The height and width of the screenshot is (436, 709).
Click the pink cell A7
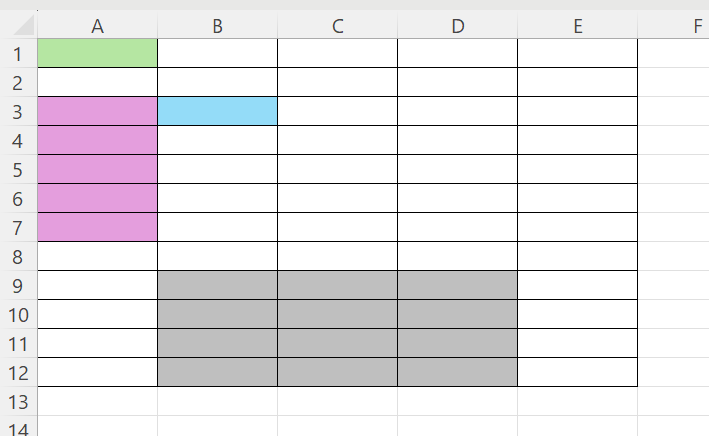[97, 227]
